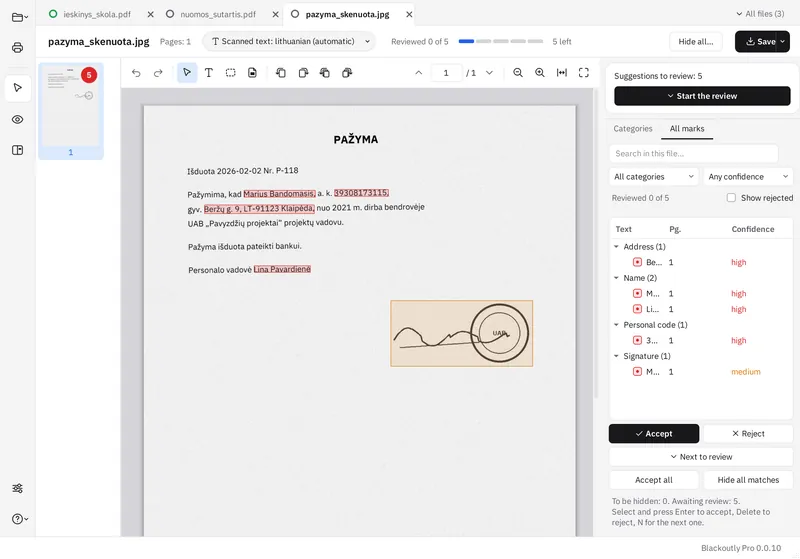Viewport: 800px width, 559px height.
Task: Click Start the review button
Action: pos(702,96)
